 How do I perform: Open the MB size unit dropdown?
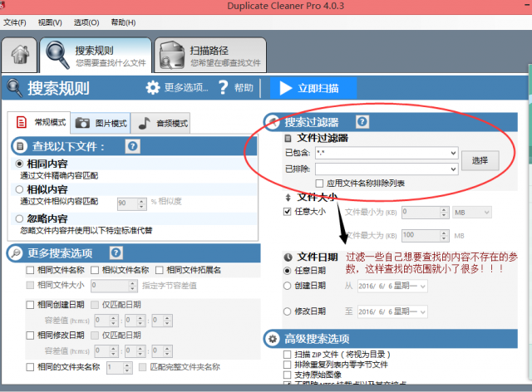click(471, 213)
